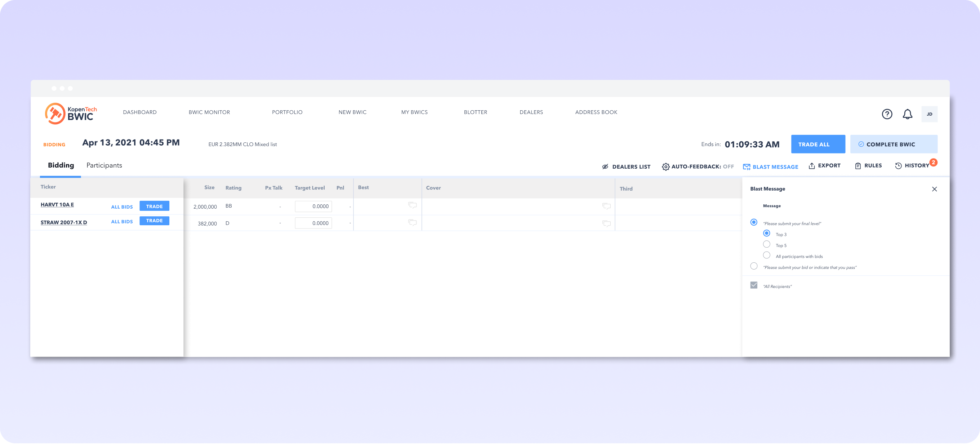Toggle the All Recipients checkbox
The image size is (980, 444).
click(x=754, y=285)
